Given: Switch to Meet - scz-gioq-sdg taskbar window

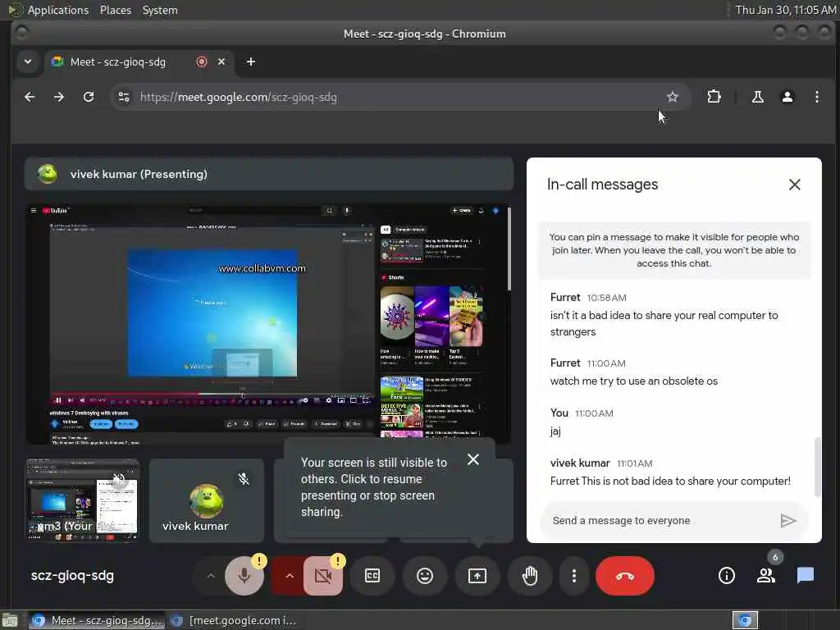Looking at the screenshot, I should point(95,620).
